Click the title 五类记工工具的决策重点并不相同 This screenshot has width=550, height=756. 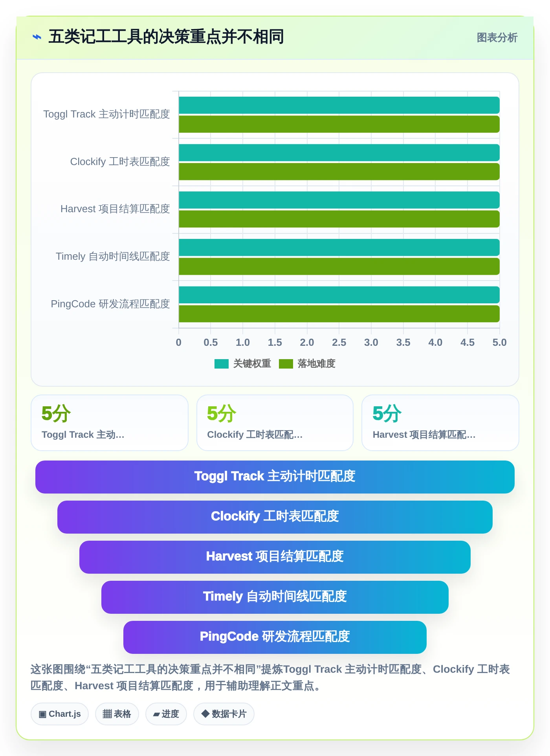click(x=166, y=37)
